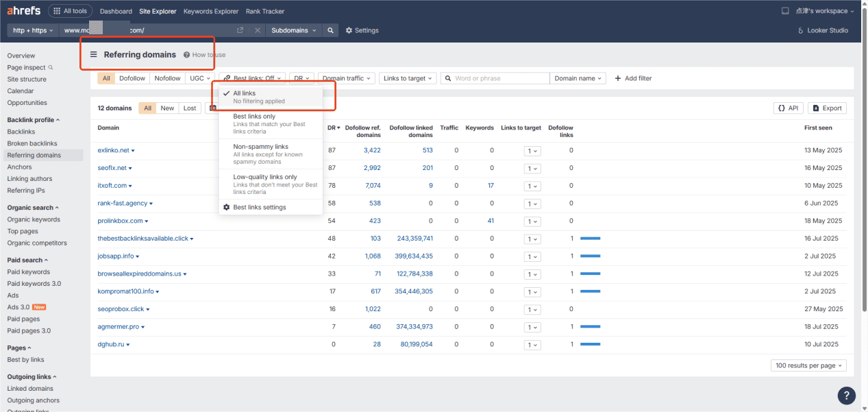
Task: Switch to Rank Tracker
Action: click(265, 11)
